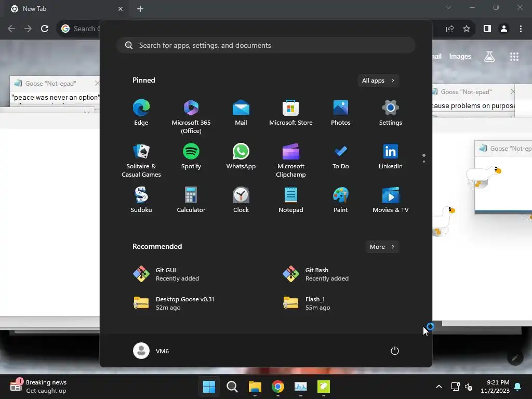532x399 pixels.
Task: Click the power button in Start menu
Action: 395,351
